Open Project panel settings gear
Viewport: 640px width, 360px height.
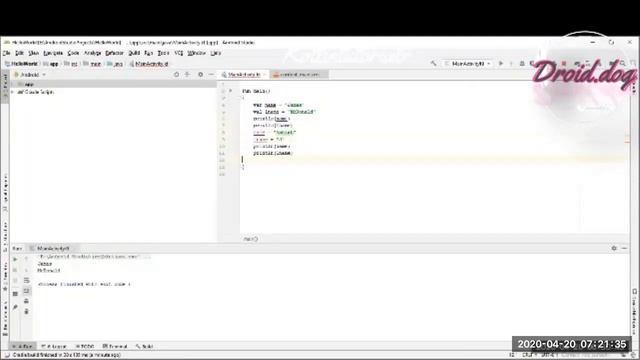tap(200, 75)
